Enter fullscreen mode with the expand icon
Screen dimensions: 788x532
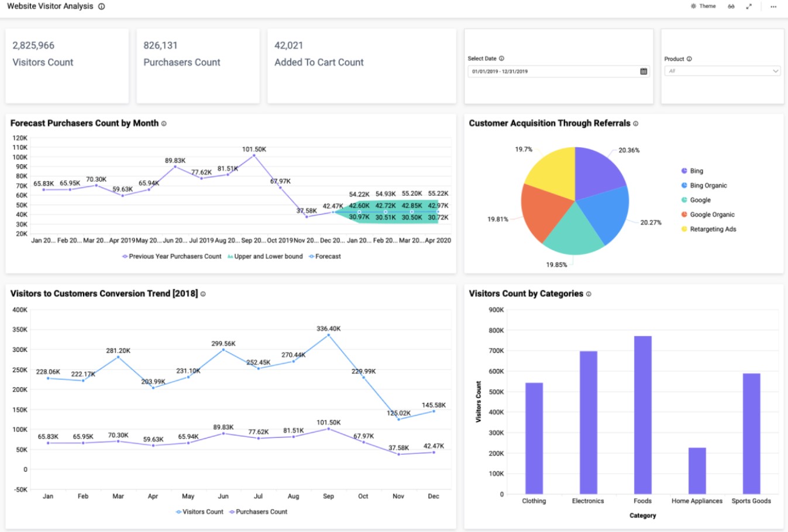749,6
